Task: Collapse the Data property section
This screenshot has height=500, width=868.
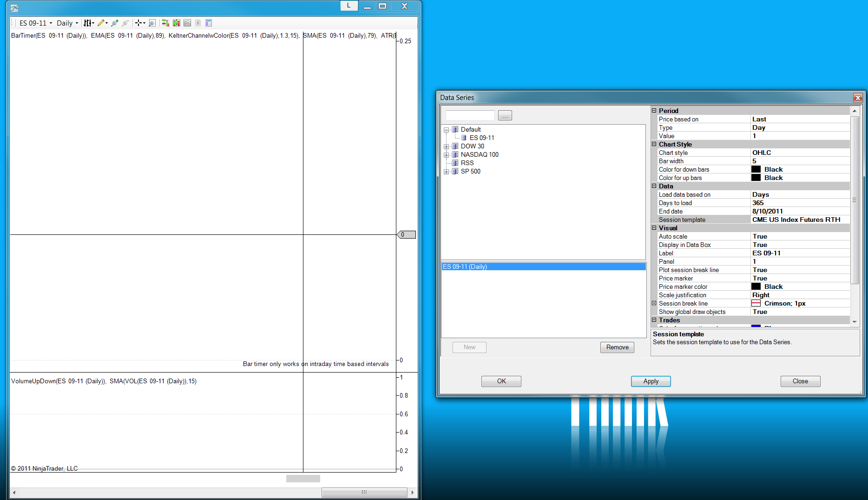Action: point(654,186)
